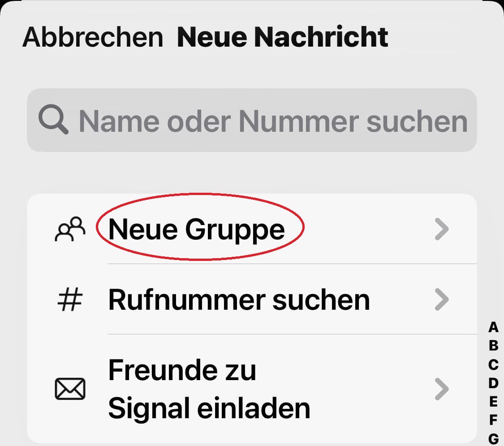Viewport: 504px width, 446px height.
Task: Click into the Name oder Nummer suchen field
Action: pyautogui.click(x=251, y=120)
